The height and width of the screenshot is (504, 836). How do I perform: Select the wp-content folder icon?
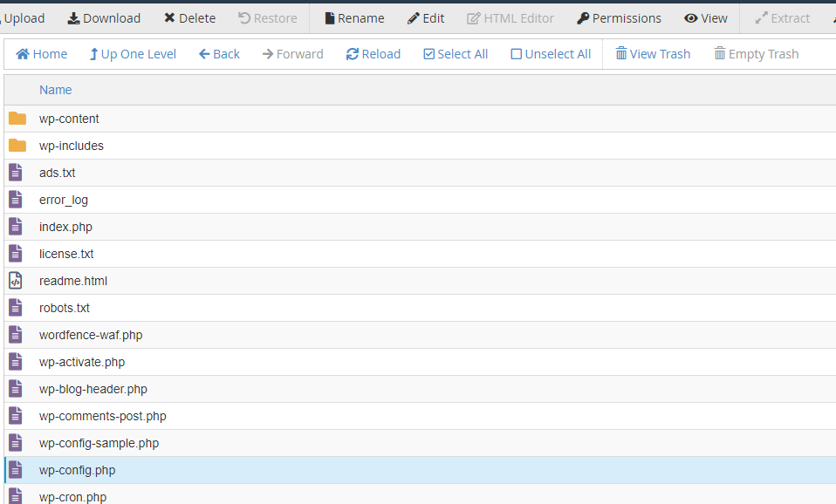tap(17, 119)
